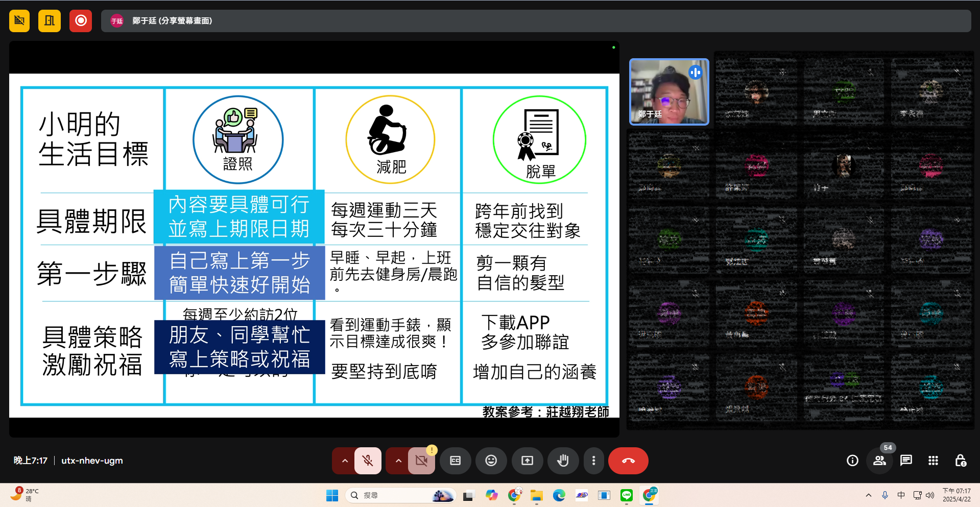Screen dimensions: 980x507
Task: Open the present screen control
Action: [527, 461]
